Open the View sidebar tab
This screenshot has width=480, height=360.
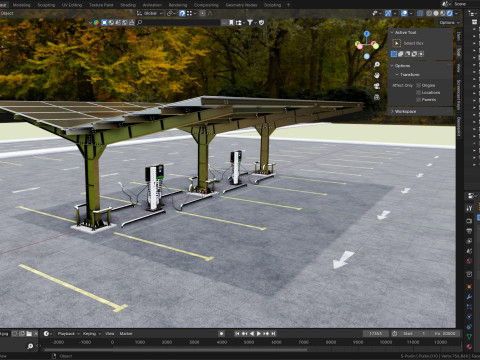(459, 68)
